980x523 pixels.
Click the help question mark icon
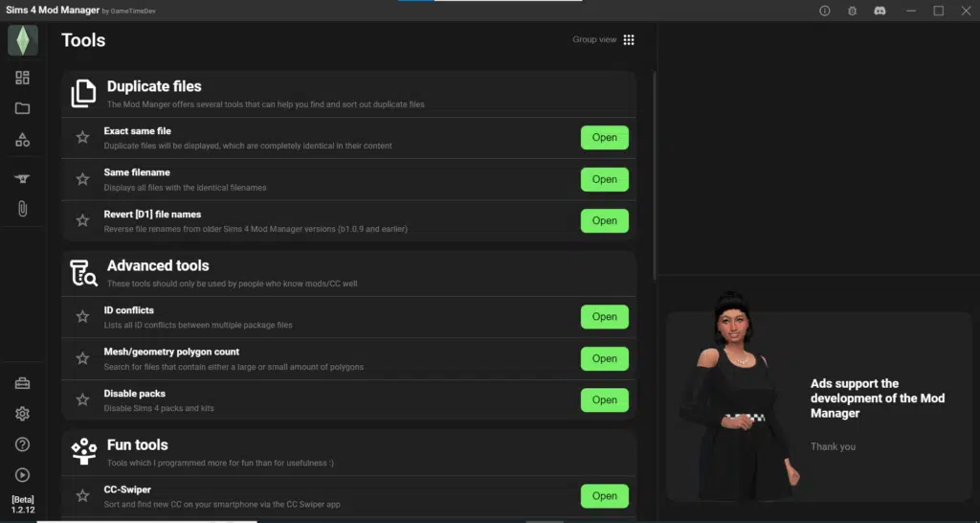[x=22, y=444]
